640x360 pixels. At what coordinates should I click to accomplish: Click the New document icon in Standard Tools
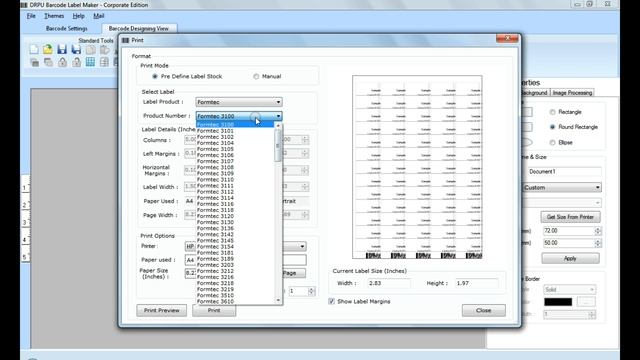click(x=34, y=50)
